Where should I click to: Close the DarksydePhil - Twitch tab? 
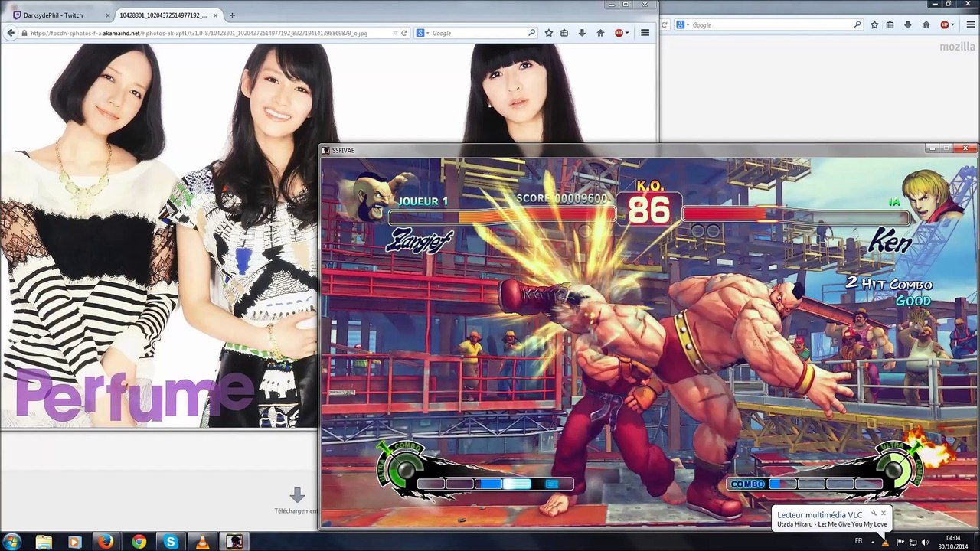pyautogui.click(x=106, y=15)
